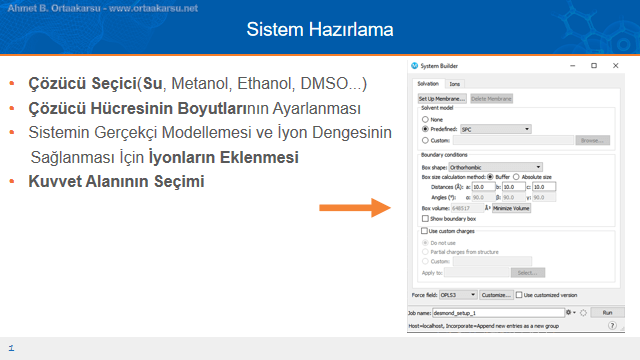
Task: Click the slide number 1
Action: click(11, 348)
